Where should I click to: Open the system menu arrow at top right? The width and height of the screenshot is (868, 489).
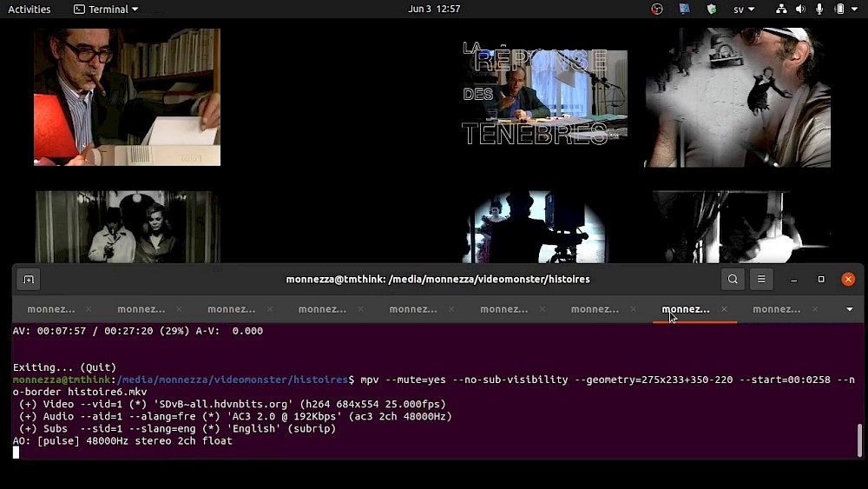coord(854,10)
